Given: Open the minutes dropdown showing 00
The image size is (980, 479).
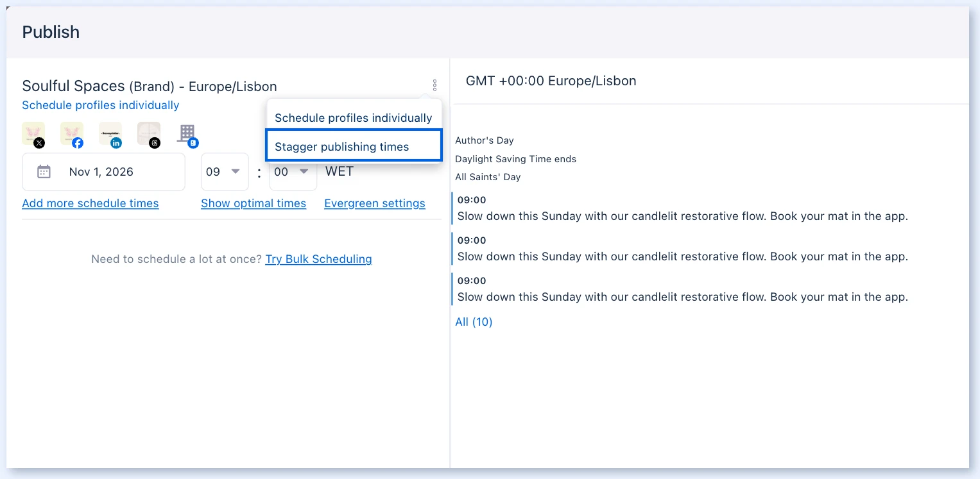Looking at the screenshot, I should tap(293, 172).
